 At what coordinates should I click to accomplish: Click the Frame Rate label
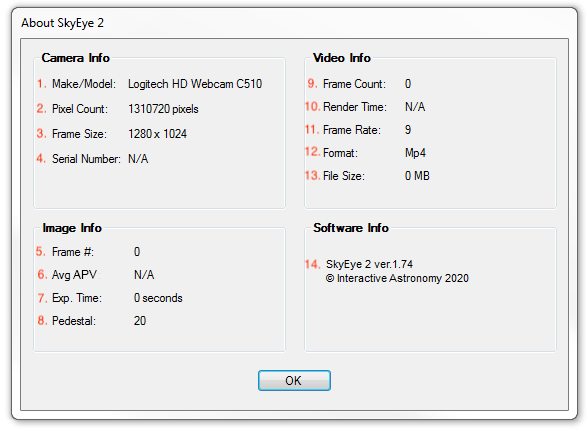pos(352,130)
